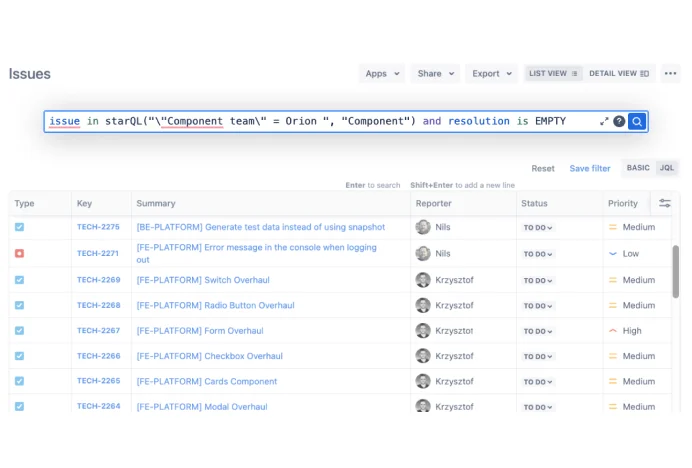Click Medium priority icon on TECH-2275
Viewport: 692px width, 468px height.
(x=613, y=227)
